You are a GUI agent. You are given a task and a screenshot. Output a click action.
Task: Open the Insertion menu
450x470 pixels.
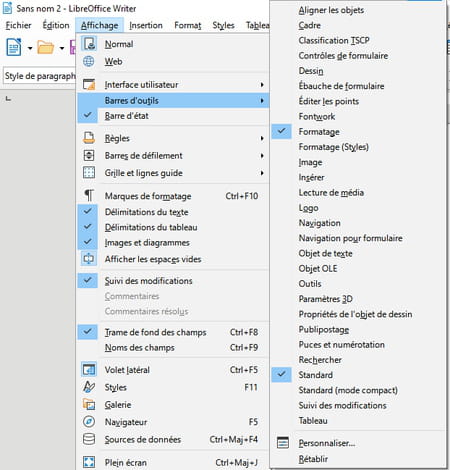click(146, 25)
